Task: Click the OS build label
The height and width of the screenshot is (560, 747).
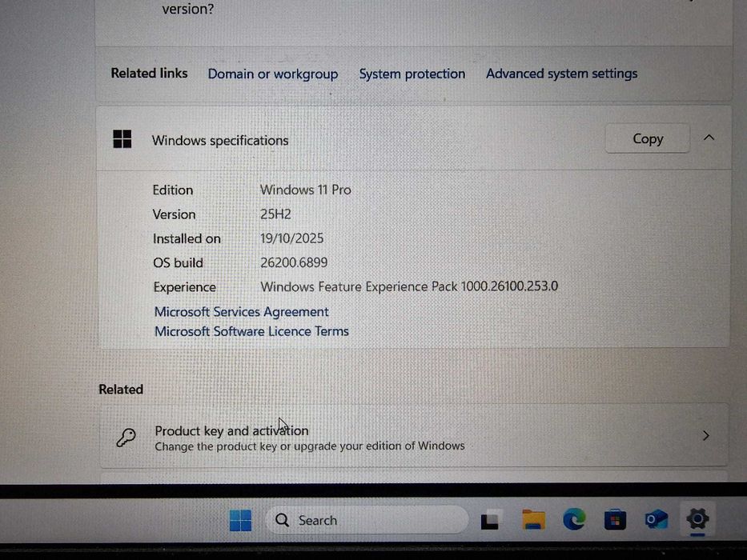Action: 179,263
